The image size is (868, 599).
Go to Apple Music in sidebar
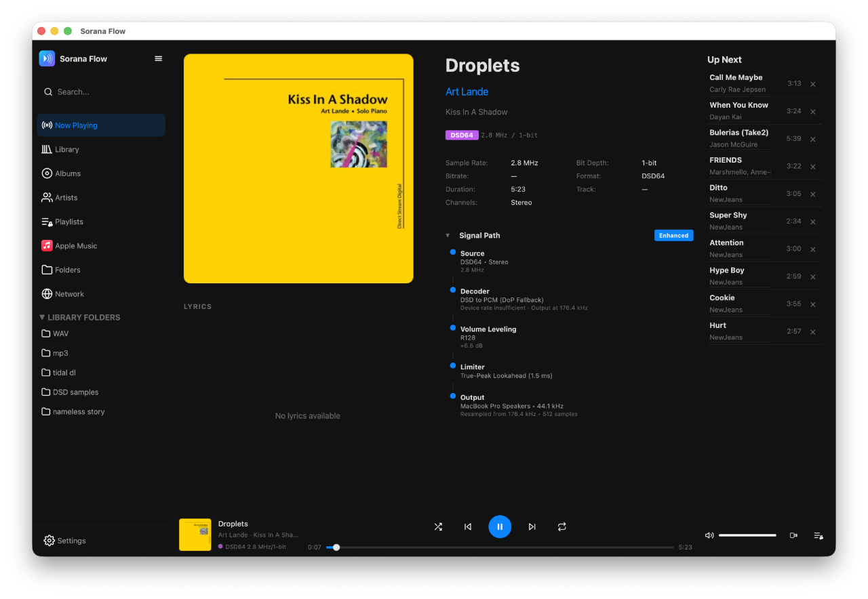point(76,246)
